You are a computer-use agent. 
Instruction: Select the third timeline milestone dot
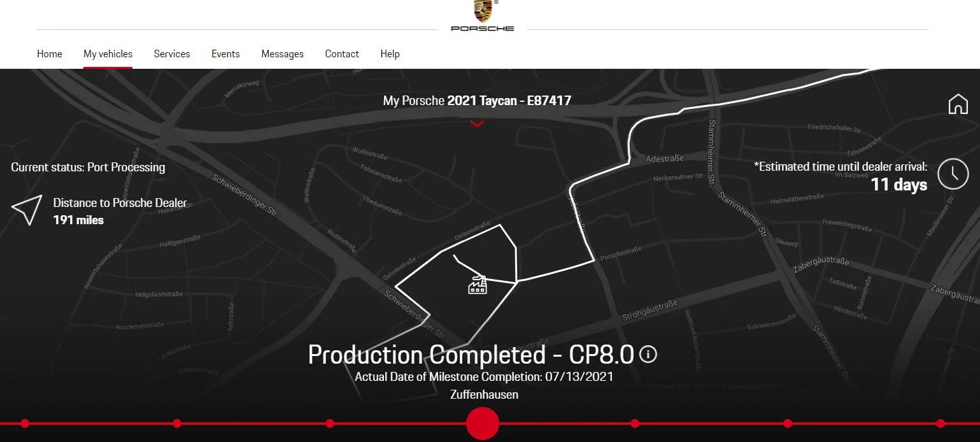330,424
